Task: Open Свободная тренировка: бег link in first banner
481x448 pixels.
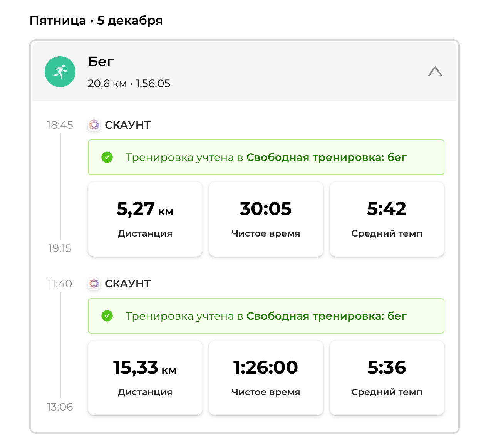Action: [326, 157]
